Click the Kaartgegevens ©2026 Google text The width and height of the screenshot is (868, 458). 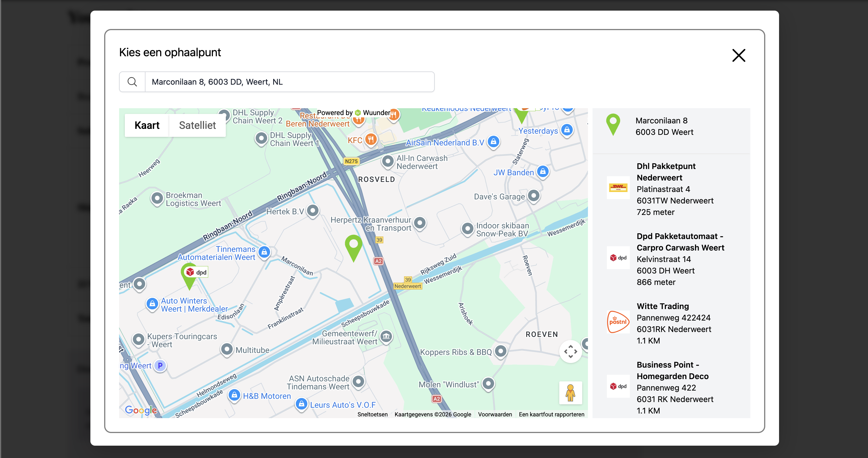[433, 414]
